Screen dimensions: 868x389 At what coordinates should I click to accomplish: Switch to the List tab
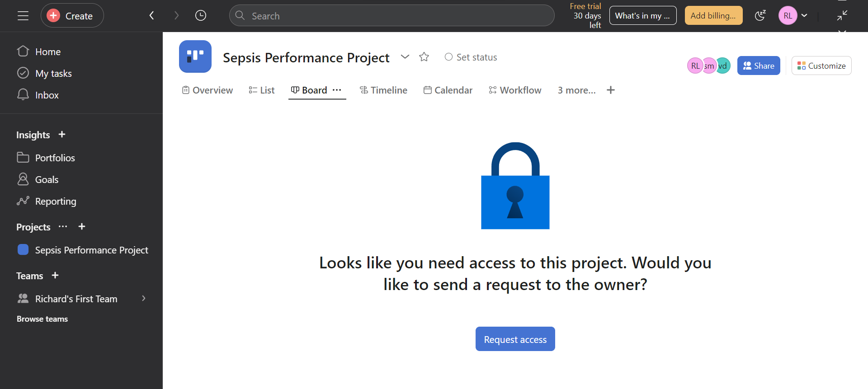(x=262, y=90)
